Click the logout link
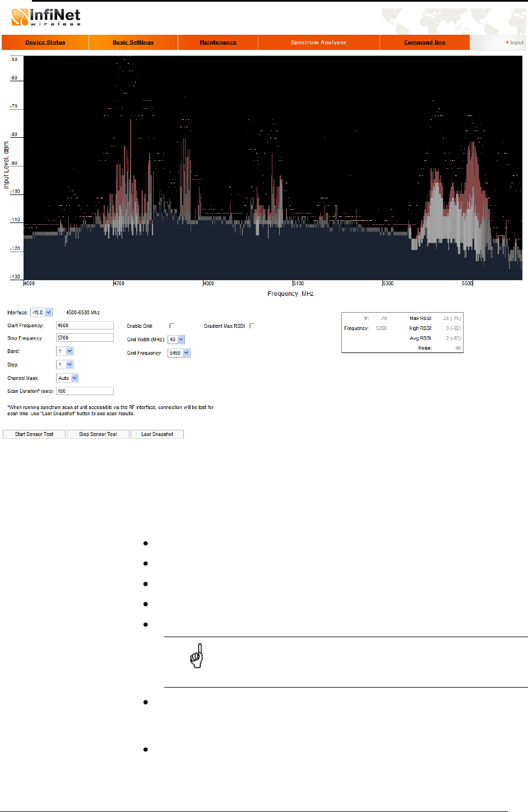Viewport: 528px width, 812px height. tap(515, 43)
